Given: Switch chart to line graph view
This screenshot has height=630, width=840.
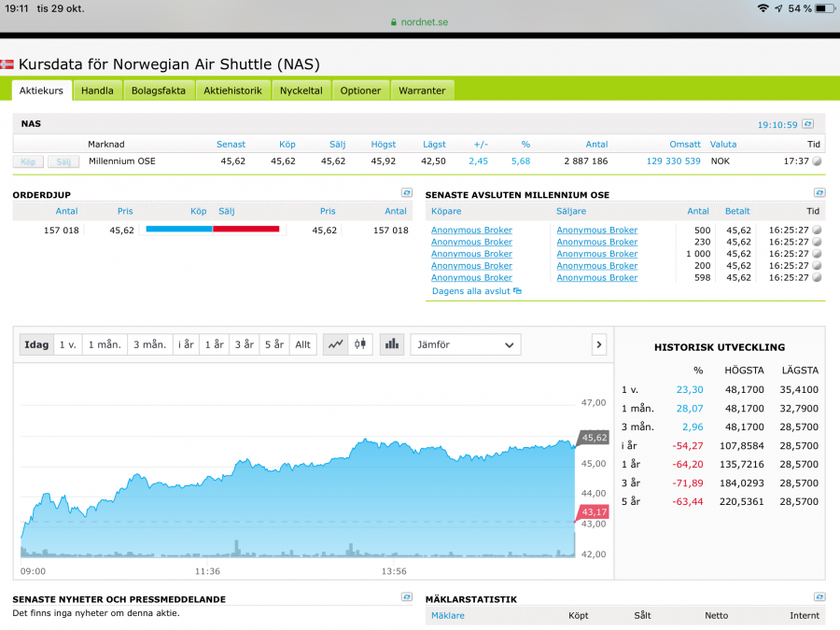Looking at the screenshot, I should point(335,344).
